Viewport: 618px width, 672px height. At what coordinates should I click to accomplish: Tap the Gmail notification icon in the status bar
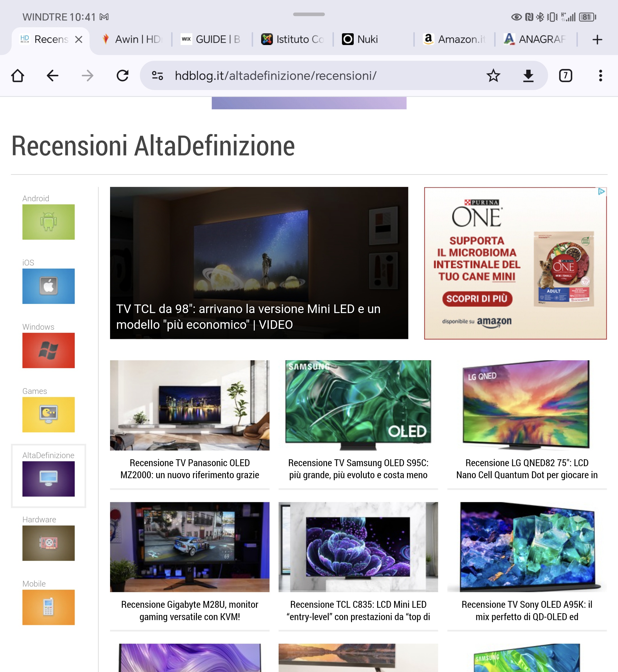(x=104, y=17)
